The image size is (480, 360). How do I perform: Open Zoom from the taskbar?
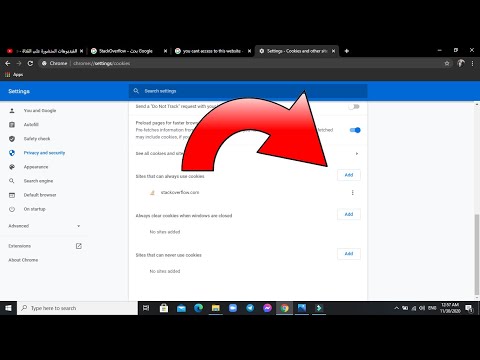point(233,308)
